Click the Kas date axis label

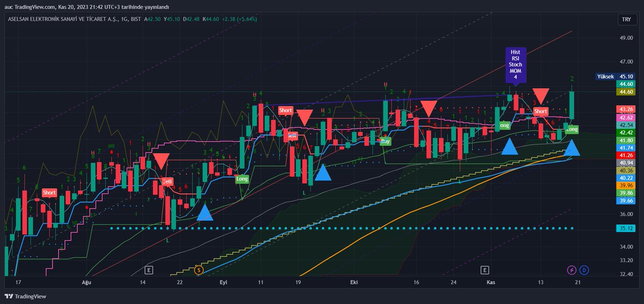click(490, 281)
